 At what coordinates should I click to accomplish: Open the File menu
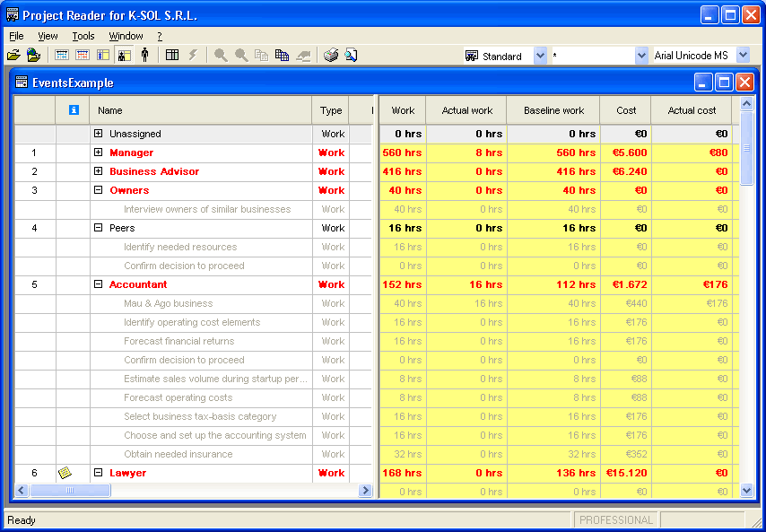coord(16,36)
